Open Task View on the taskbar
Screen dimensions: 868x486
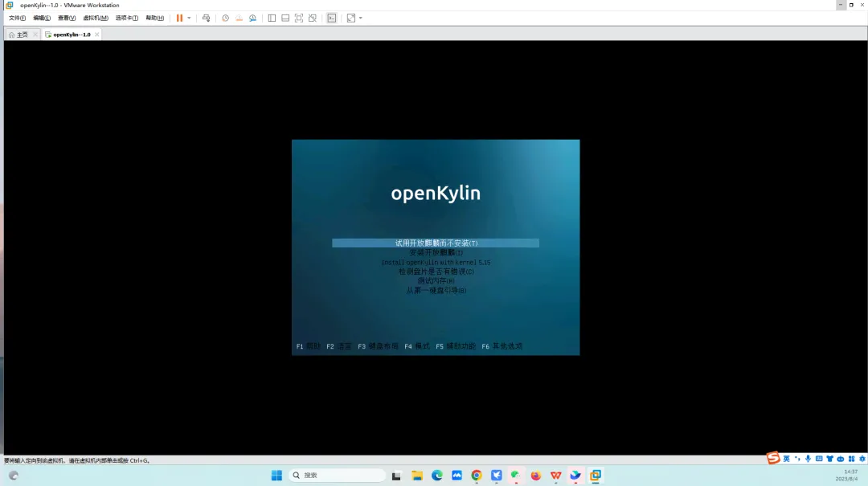click(396, 476)
